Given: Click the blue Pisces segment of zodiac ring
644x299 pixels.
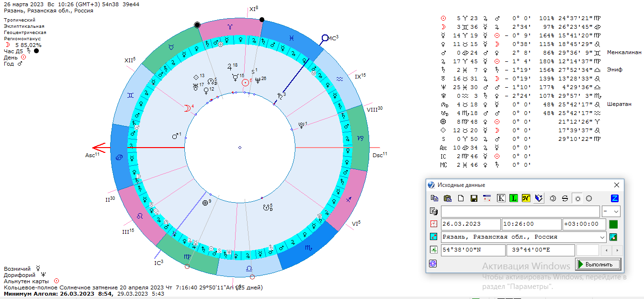Looking at the screenshot, I should pos(292,38).
